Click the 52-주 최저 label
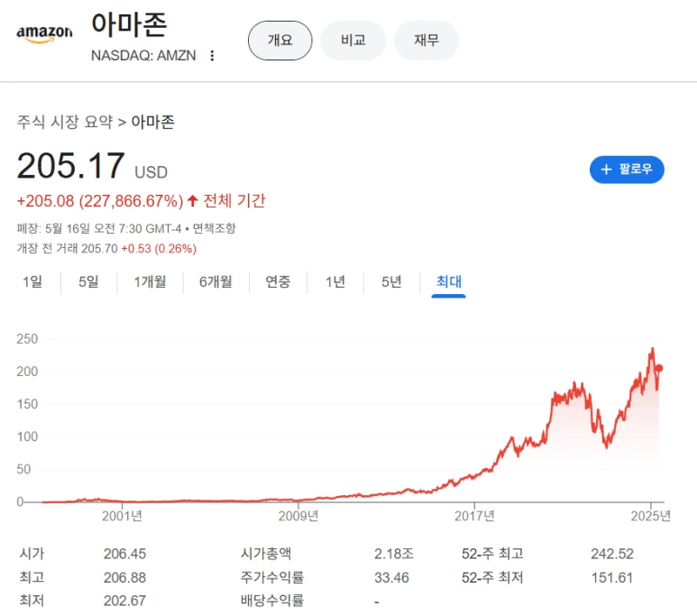 point(492,578)
